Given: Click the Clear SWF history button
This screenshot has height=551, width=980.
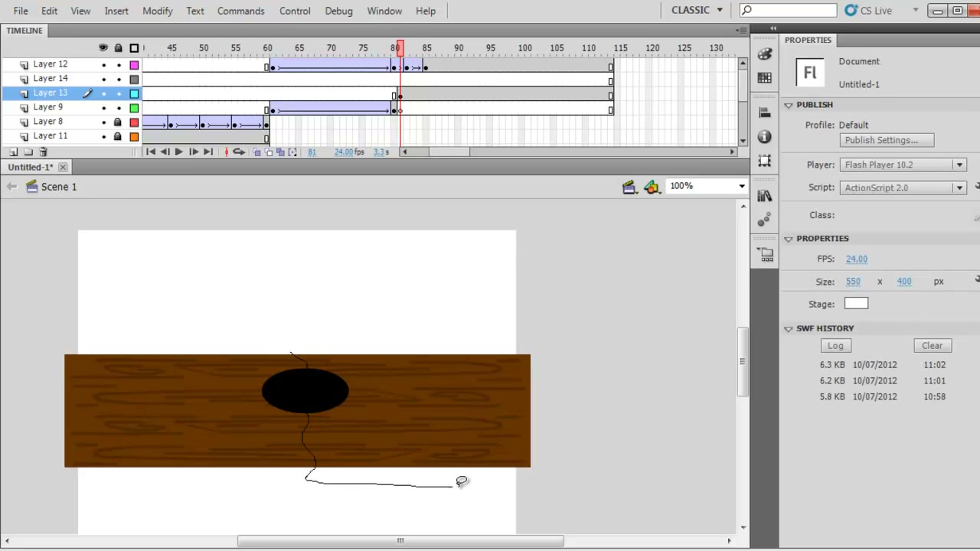Looking at the screenshot, I should point(932,345).
